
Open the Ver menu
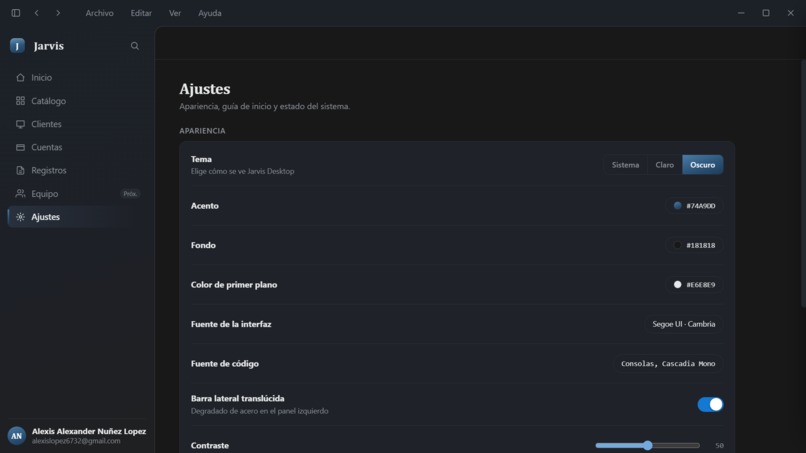pos(175,13)
